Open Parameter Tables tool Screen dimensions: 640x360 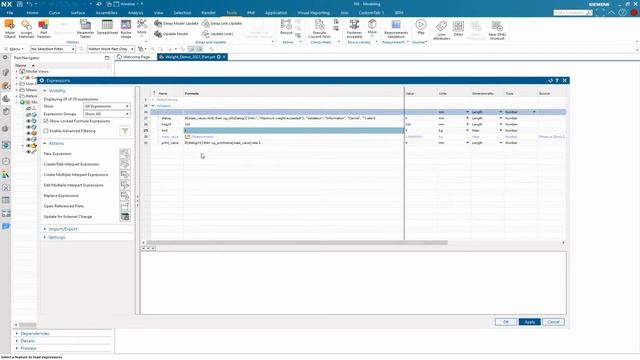(85, 29)
